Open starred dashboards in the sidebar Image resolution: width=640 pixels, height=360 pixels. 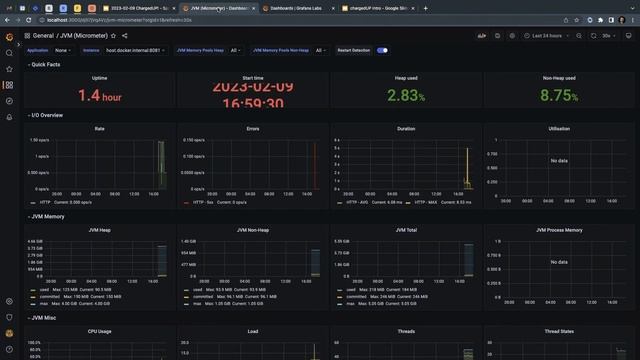coord(9,69)
